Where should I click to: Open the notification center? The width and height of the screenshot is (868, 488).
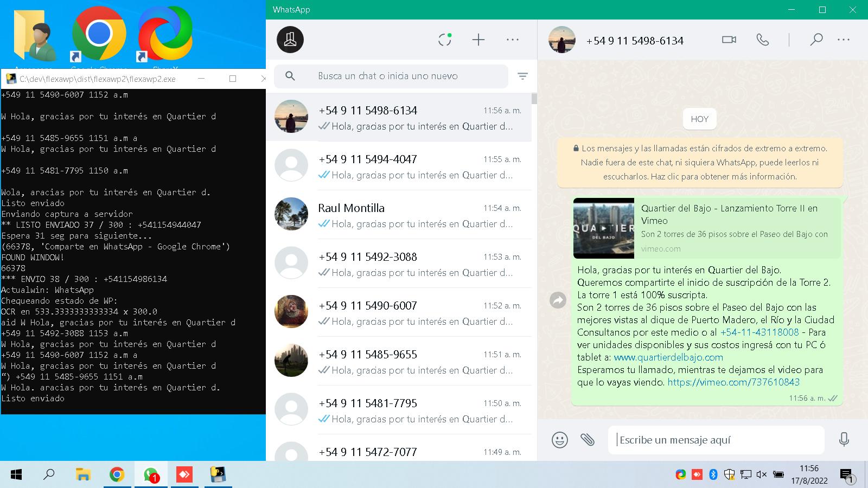(847, 476)
